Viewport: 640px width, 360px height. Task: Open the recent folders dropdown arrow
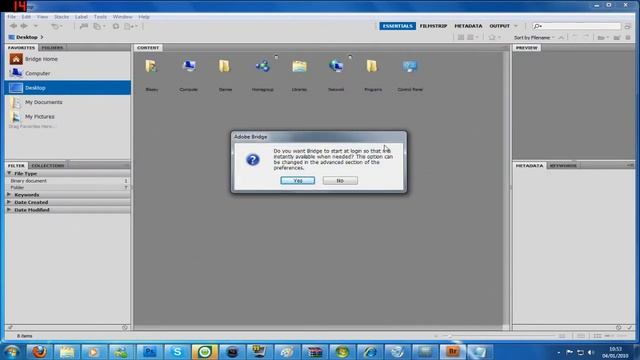(36, 26)
